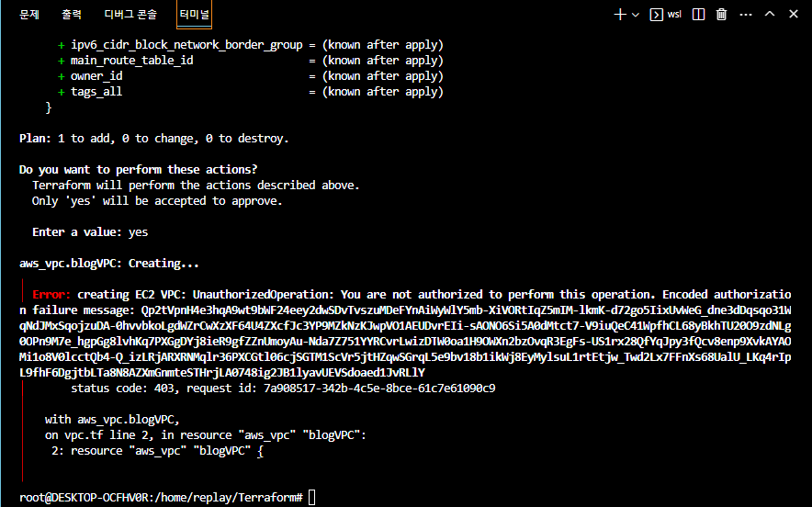
Task: Maximize panel size with chevron up
Action: pyautogui.click(x=769, y=14)
